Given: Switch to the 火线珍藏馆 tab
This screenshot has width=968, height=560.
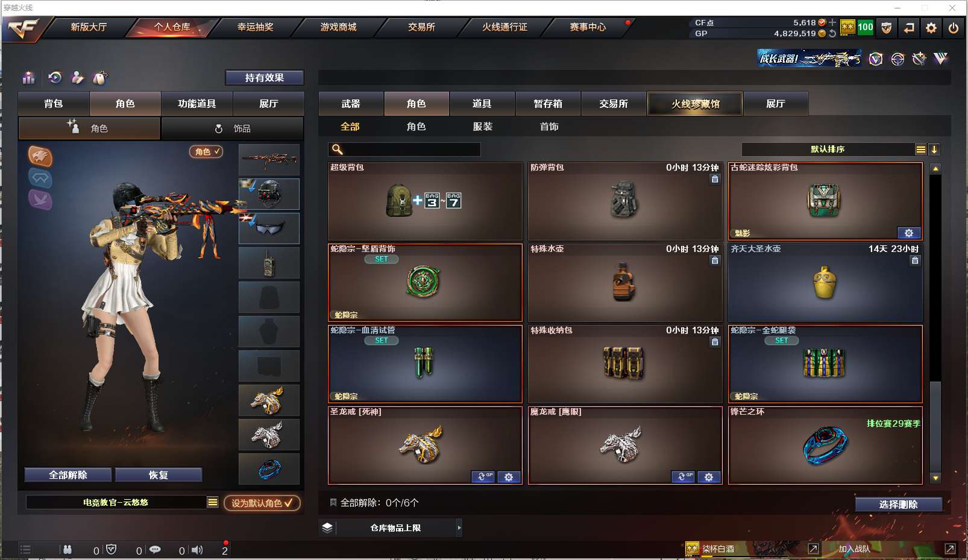Looking at the screenshot, I should pos(695,104).
